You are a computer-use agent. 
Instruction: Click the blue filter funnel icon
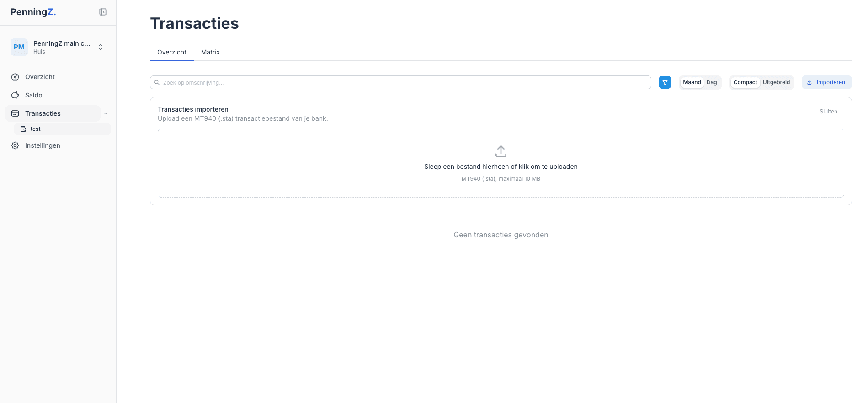click(x=665, y=82)
